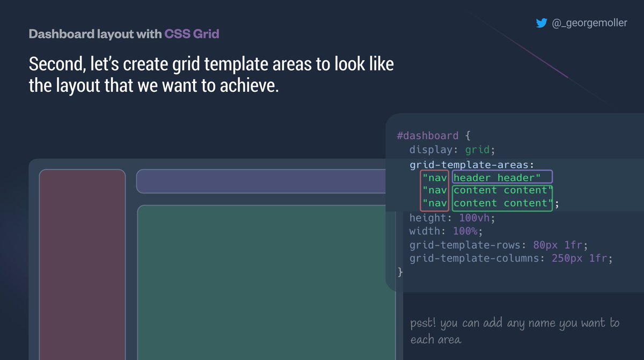
Task: Click the "height: 100vh;" code line
Action: [452, 218]
